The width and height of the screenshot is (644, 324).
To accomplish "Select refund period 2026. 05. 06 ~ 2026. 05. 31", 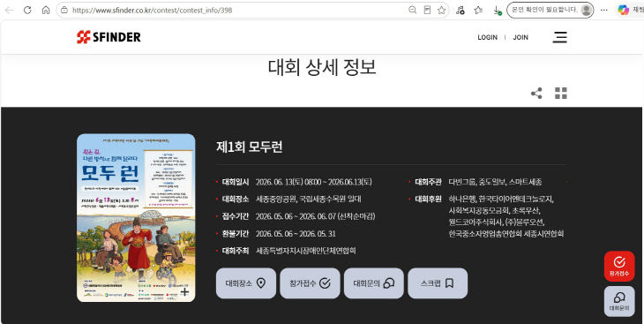I will tap(296, 234).
